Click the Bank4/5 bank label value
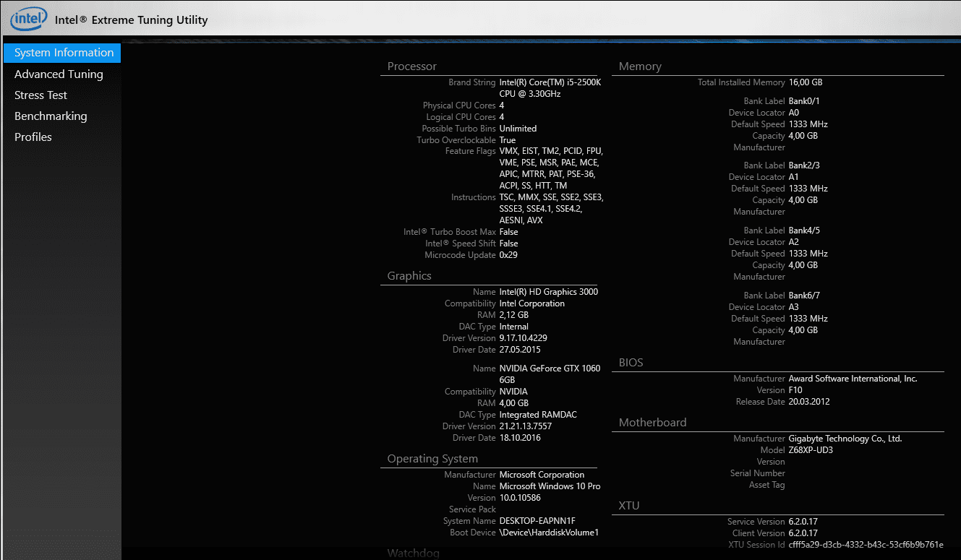Image resolution: width=961 pixels, height=560 pixels. coord(804,231)
